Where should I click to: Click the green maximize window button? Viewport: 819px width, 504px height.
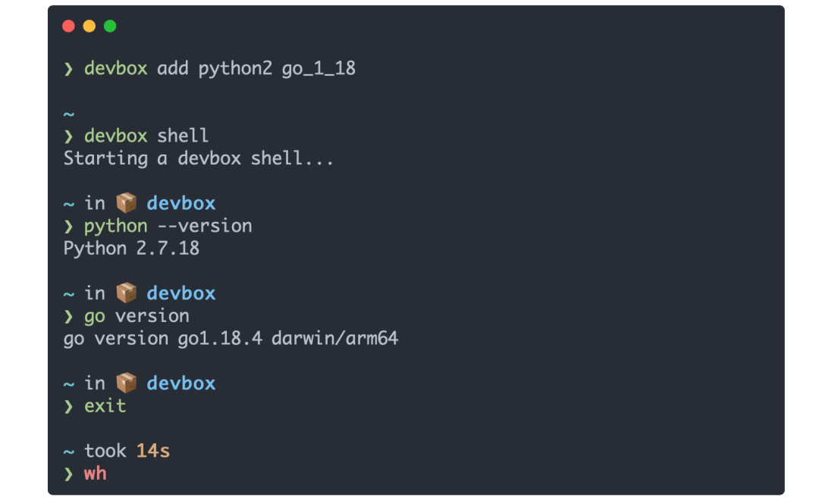(110, 27)
